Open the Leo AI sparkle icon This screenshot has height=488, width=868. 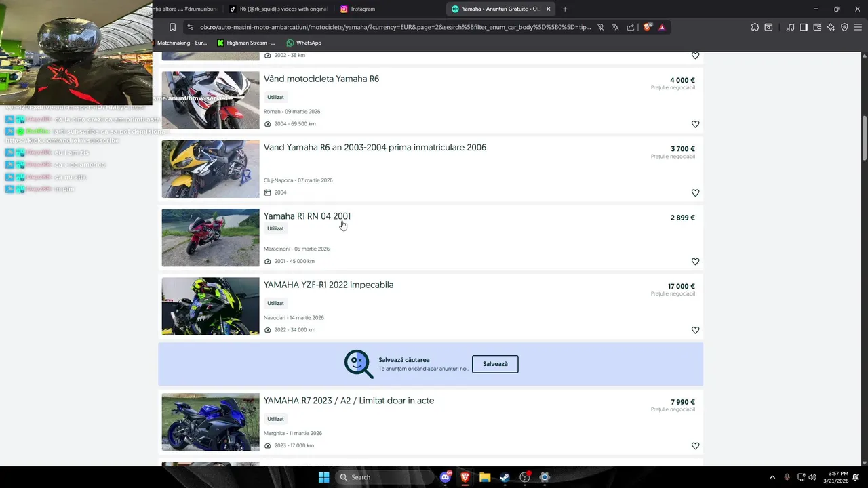click(x=831, y=27)
